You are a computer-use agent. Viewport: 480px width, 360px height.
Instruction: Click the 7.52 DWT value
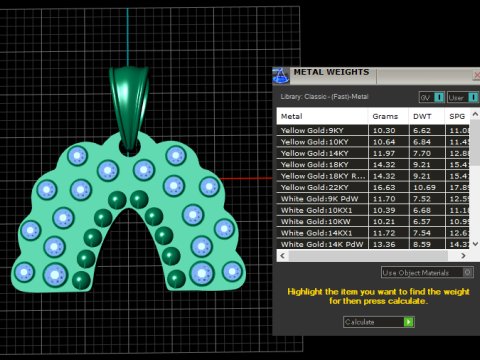click(x=422, y=199)
